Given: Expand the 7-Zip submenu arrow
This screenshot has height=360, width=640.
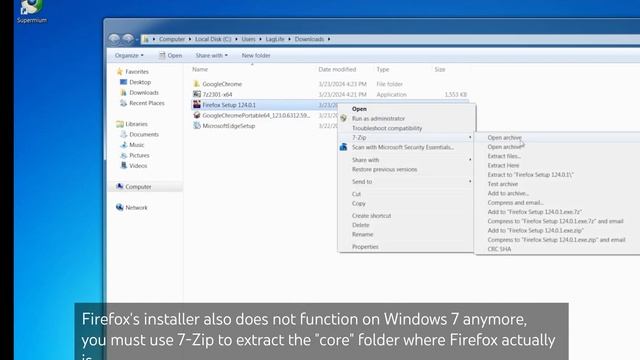Looking at the screenshot, I should (x=470, y=138).
